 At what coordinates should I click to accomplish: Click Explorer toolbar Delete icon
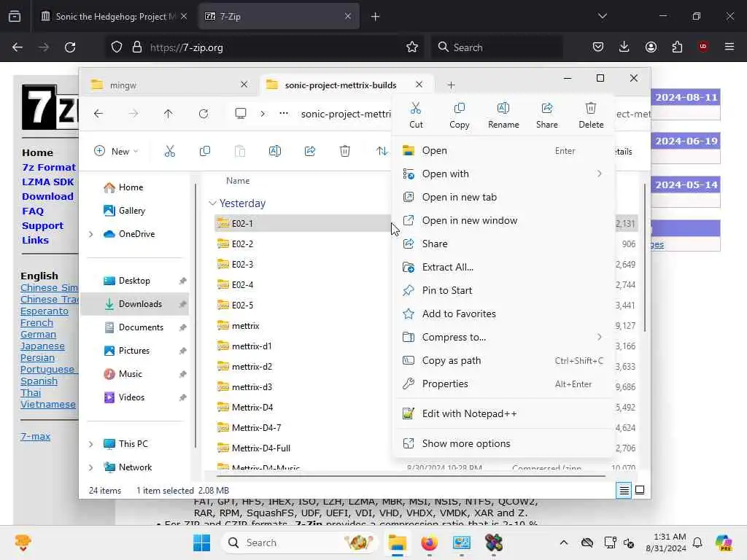(345, 152)
